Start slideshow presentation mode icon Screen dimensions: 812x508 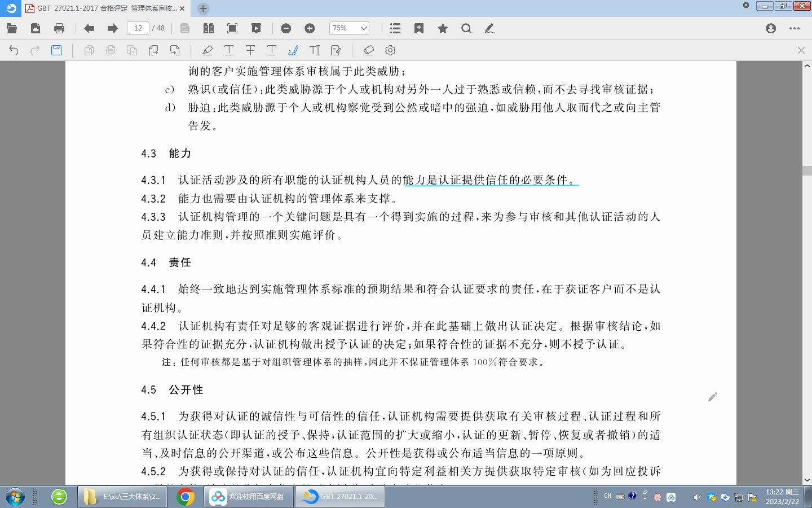click(x=256, y=28)
